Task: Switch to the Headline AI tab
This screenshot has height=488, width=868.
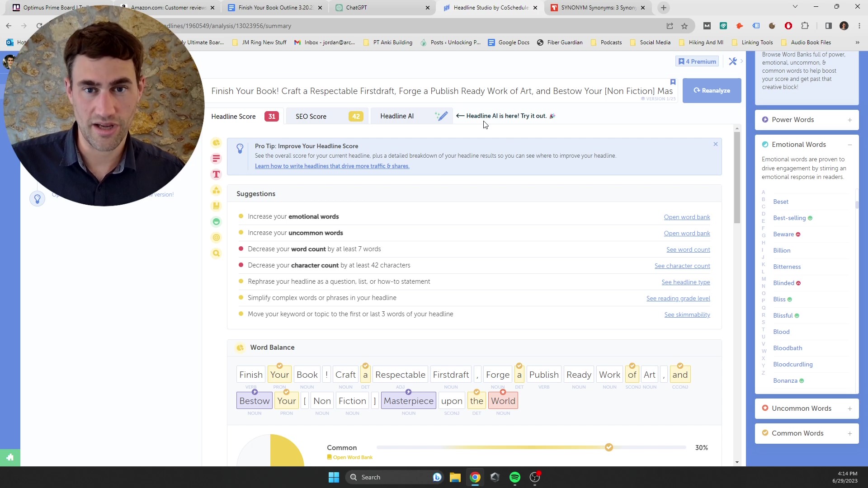Action: (x=411, y=116)
